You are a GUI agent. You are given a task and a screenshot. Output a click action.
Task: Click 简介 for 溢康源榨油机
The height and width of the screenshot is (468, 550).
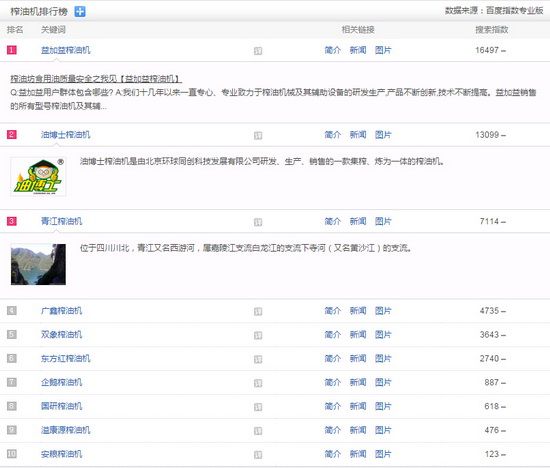333,430
